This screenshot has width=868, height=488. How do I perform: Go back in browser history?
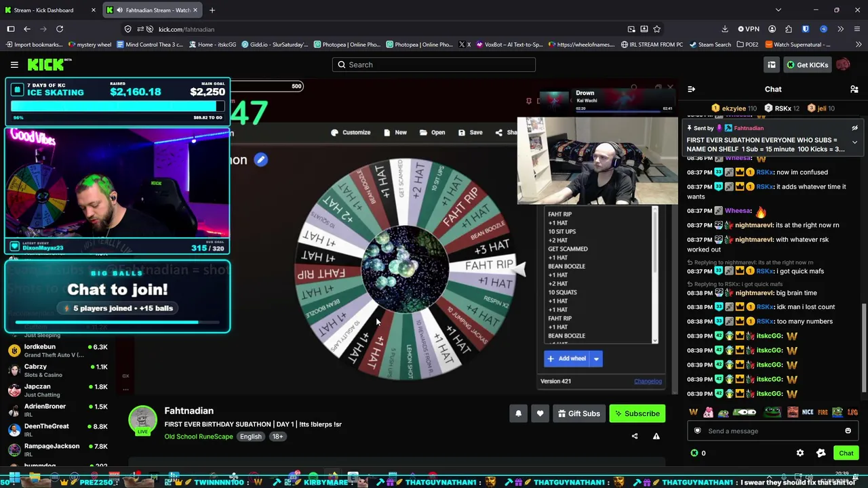pyautogui.click(x=27, y=29)
